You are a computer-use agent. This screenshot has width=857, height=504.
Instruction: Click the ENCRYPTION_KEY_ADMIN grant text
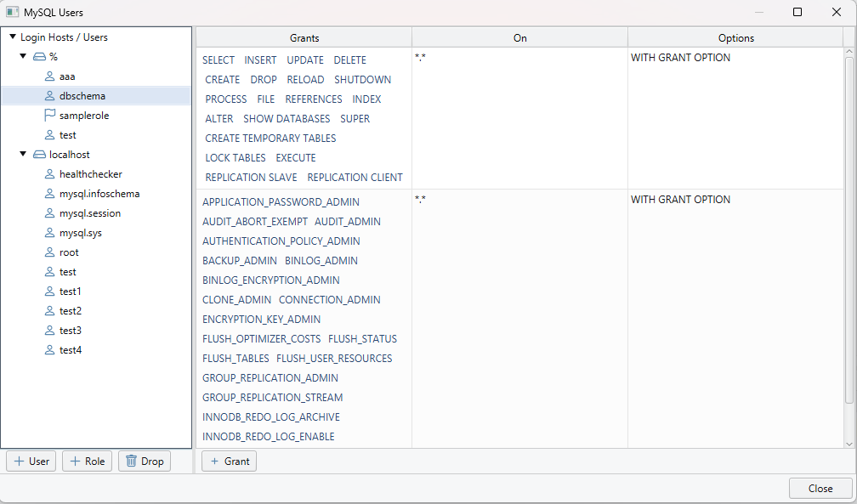pyautogui.click(x=261, y=320)
